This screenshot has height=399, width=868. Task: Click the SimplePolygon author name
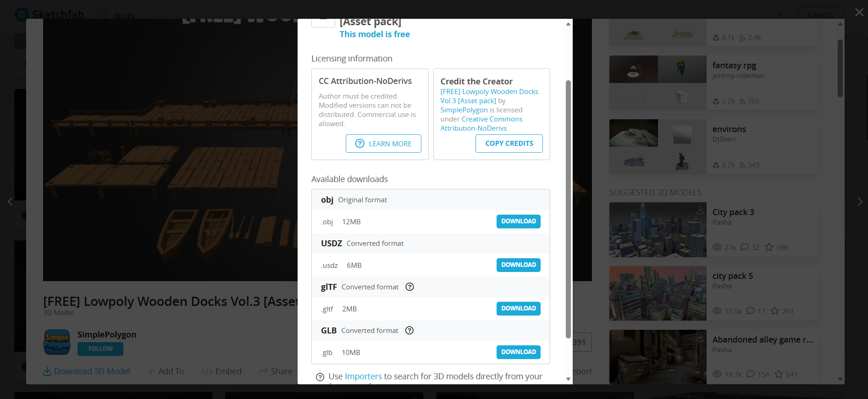107,335
